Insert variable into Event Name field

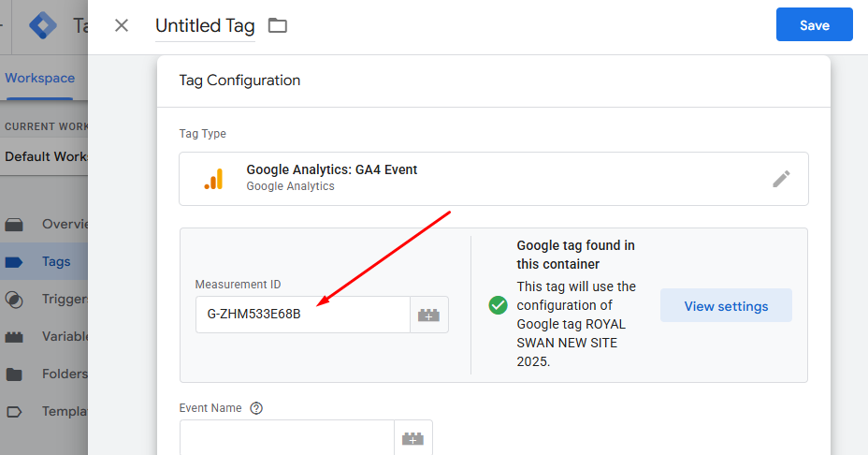pyautogui.click(x=413, y=438)
